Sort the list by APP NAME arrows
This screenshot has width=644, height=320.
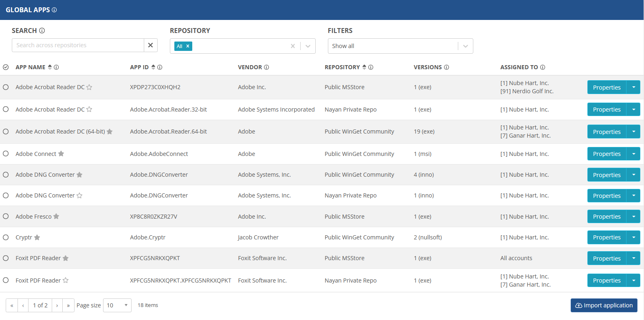pos(50,67)
